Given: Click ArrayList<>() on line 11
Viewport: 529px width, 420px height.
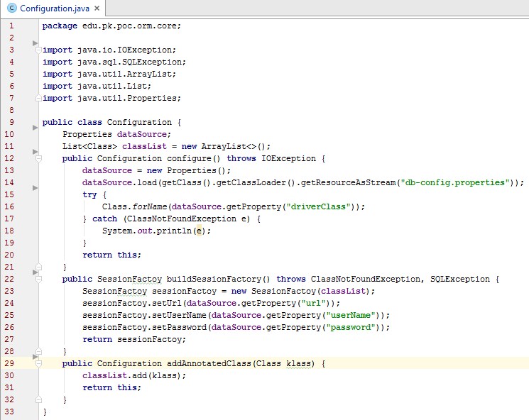Looking at the screenshot, I should click(x=234, y=147).
